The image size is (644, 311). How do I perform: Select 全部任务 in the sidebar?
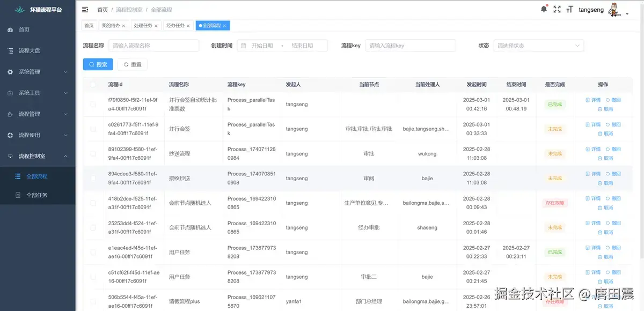38,195
